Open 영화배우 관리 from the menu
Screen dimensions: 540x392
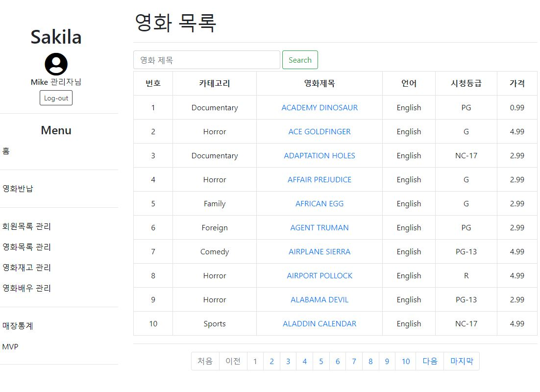pyautogui.click(x=26, y=288)
